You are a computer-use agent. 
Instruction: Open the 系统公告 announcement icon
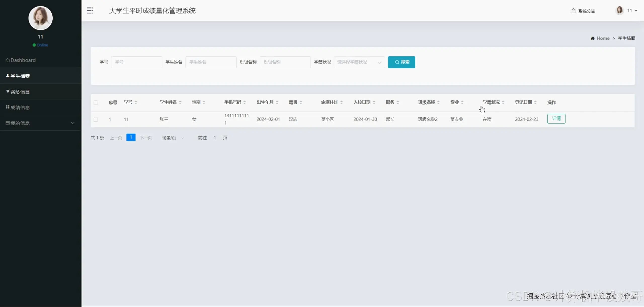[x=573, y=11]
